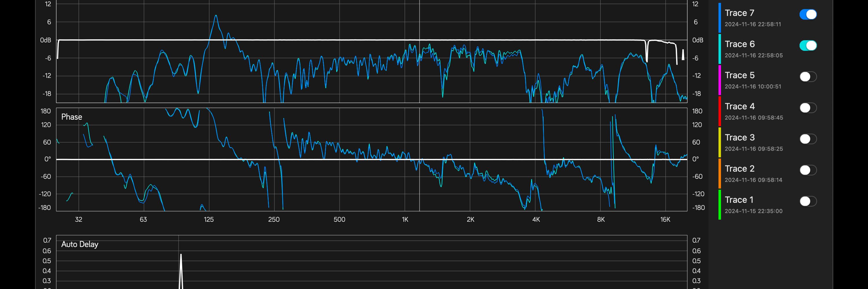Screen dimensions: 868x289
Task: Switch on the Trace 3 toggle
Action: [808, 139]
